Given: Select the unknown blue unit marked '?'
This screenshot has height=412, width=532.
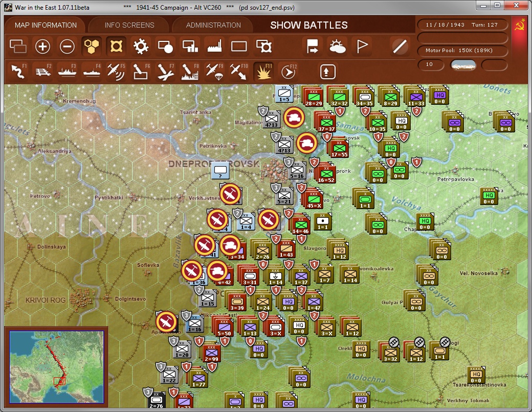Looking at the screenshot, I should tap(220, 170).
